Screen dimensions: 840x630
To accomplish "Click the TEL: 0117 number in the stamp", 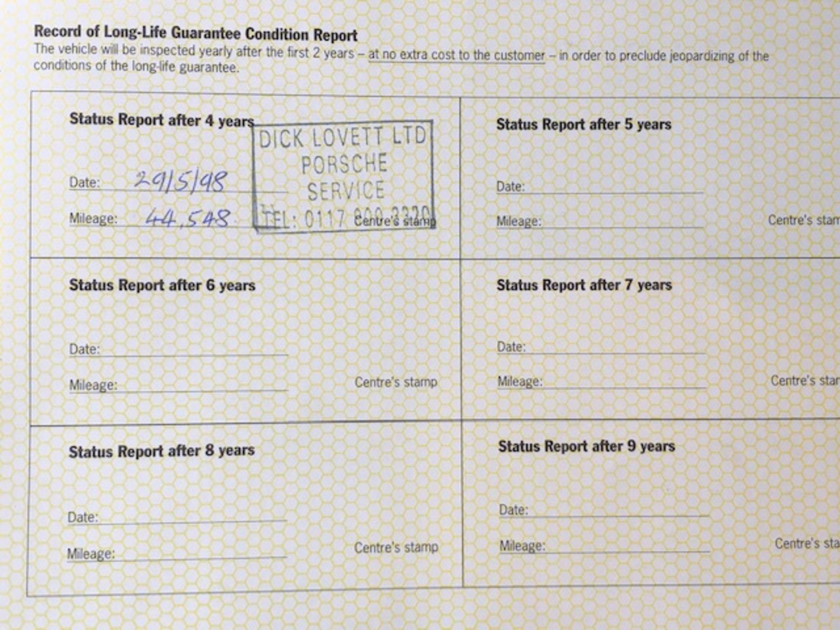I will coord(347,218).
